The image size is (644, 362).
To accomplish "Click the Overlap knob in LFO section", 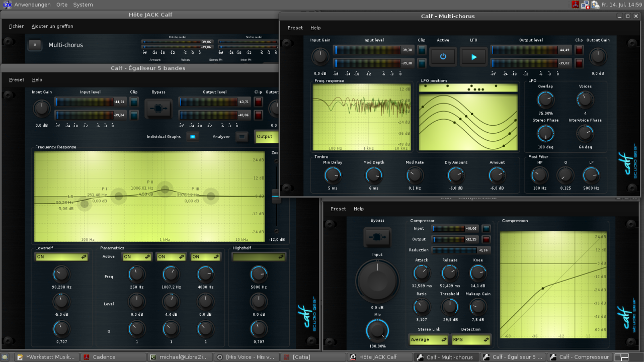I will pyautogui.click(x=545, y=100).
